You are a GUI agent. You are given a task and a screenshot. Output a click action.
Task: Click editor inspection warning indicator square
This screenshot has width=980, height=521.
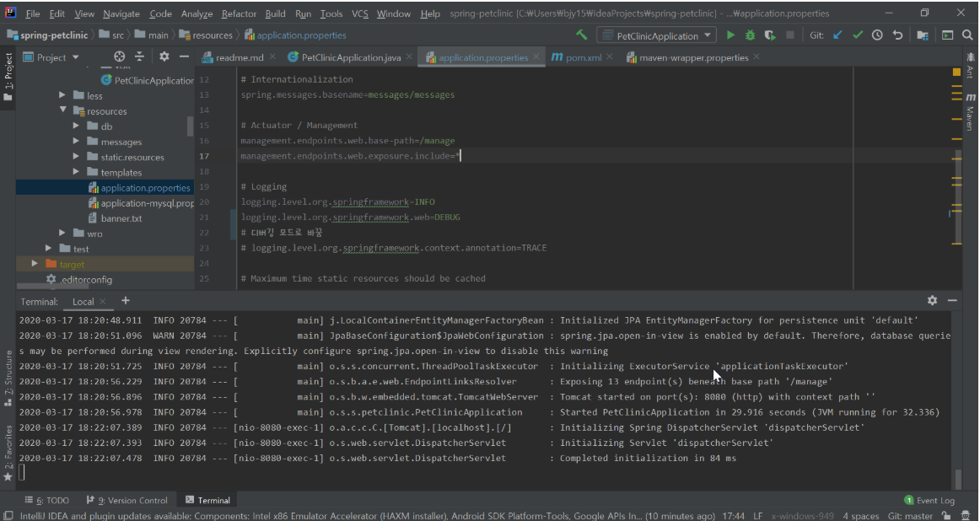coord(956,73)
